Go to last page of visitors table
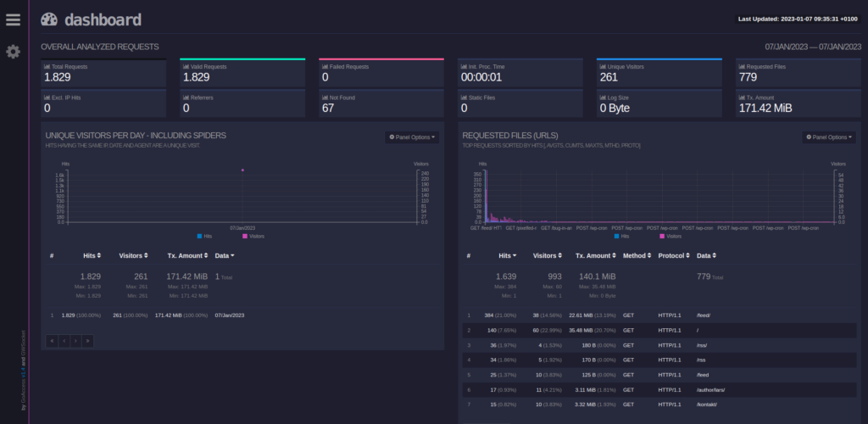The height and width of the screenshot is (424, 868). coord(87,341)
